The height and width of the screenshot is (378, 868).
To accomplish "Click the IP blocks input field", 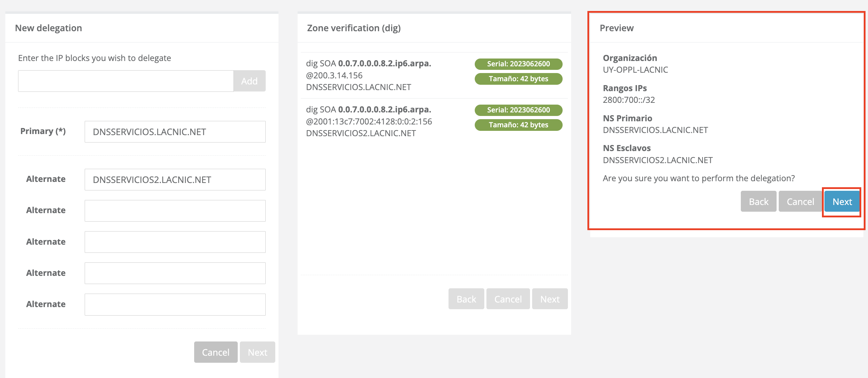I will 126,81.
